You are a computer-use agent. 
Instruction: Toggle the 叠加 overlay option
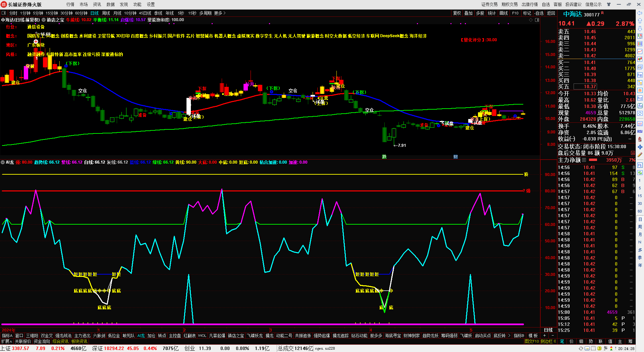point(468,13)
